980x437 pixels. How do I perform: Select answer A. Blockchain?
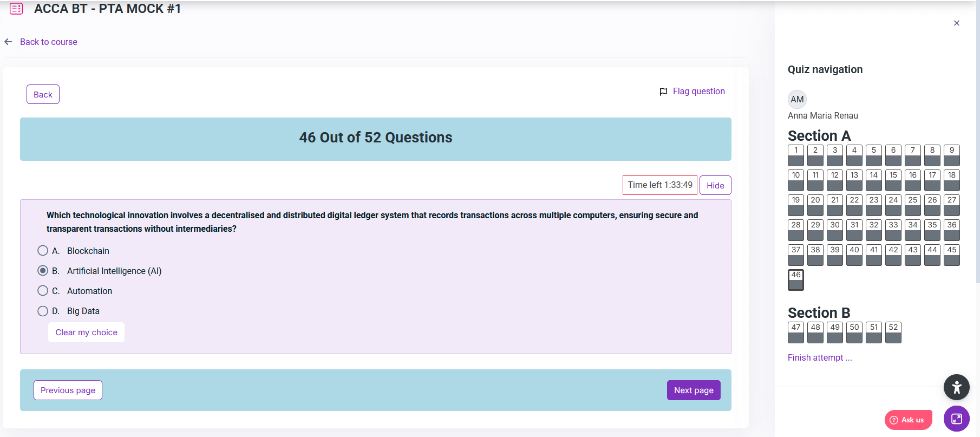[x=43, y=251]
